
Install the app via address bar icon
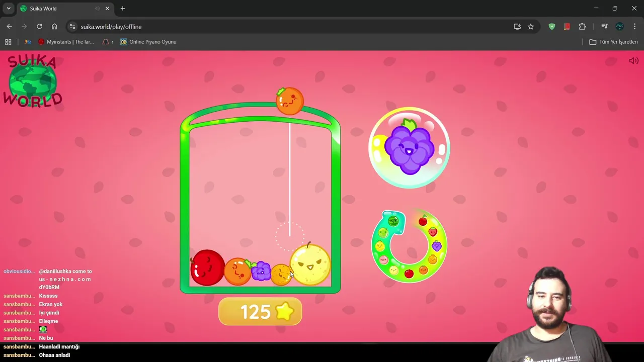[517, 27]
